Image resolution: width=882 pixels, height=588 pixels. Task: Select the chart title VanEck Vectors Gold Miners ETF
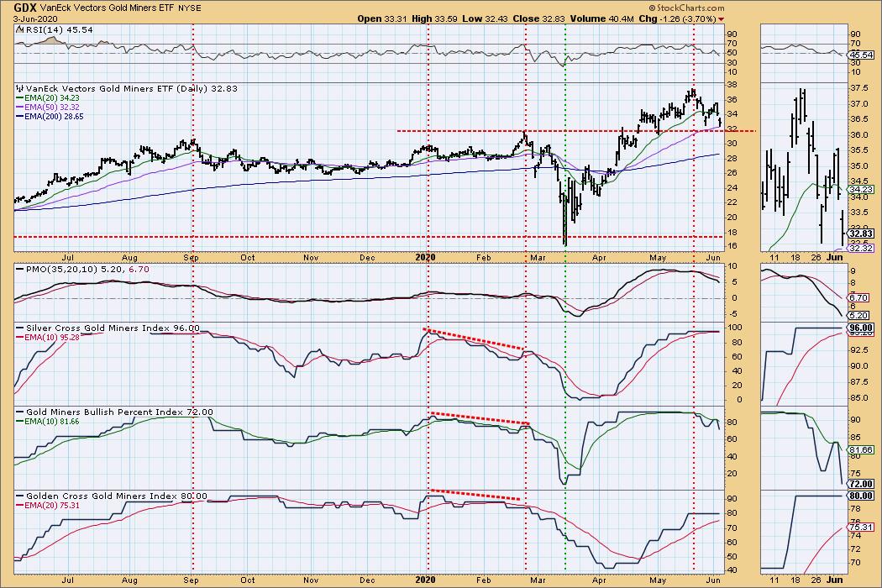tap(108, 8)
